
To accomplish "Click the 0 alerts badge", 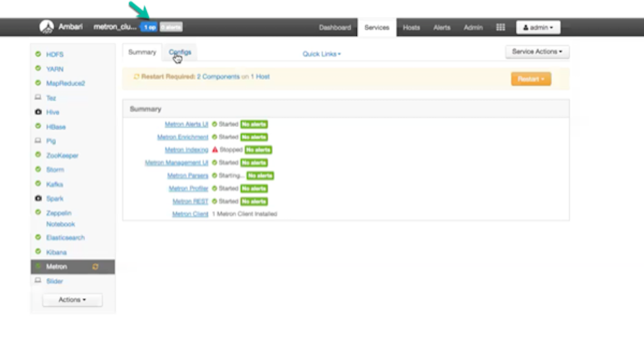I will coord(171,27).
